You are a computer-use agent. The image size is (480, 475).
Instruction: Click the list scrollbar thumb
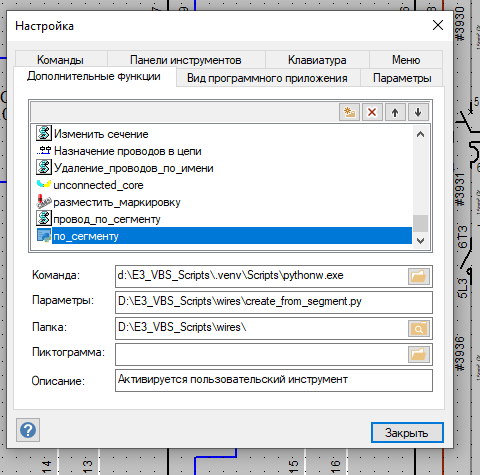pyautogui.click(x=421, y=223)
